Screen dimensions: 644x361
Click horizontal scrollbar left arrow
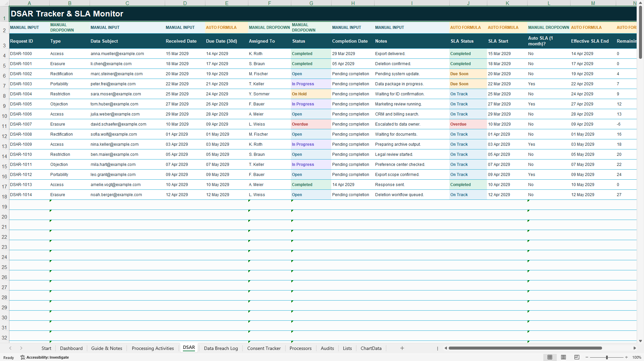(x=446, y=348)
